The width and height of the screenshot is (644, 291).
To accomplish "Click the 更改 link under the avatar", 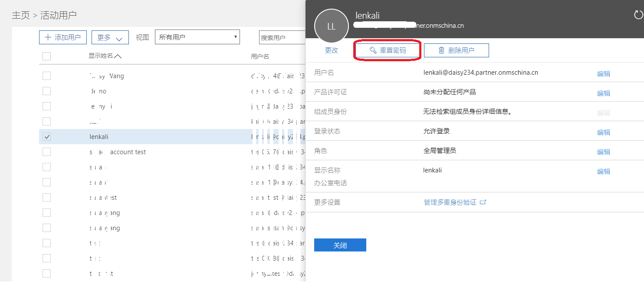I will click(331, 50).
